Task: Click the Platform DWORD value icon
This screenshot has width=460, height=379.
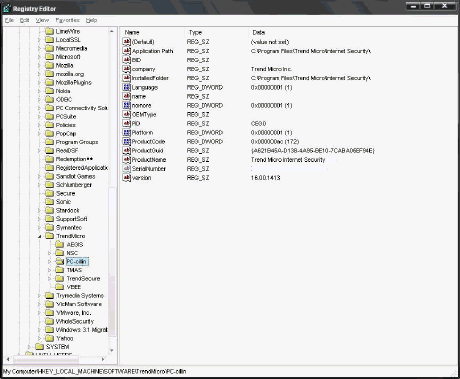Action: 126,132
